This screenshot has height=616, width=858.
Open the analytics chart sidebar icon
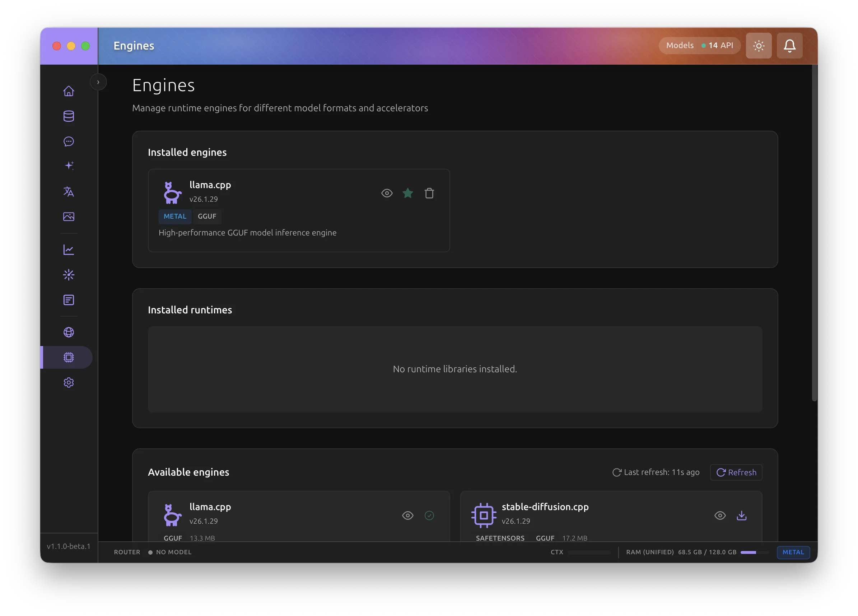coord(69,250)
